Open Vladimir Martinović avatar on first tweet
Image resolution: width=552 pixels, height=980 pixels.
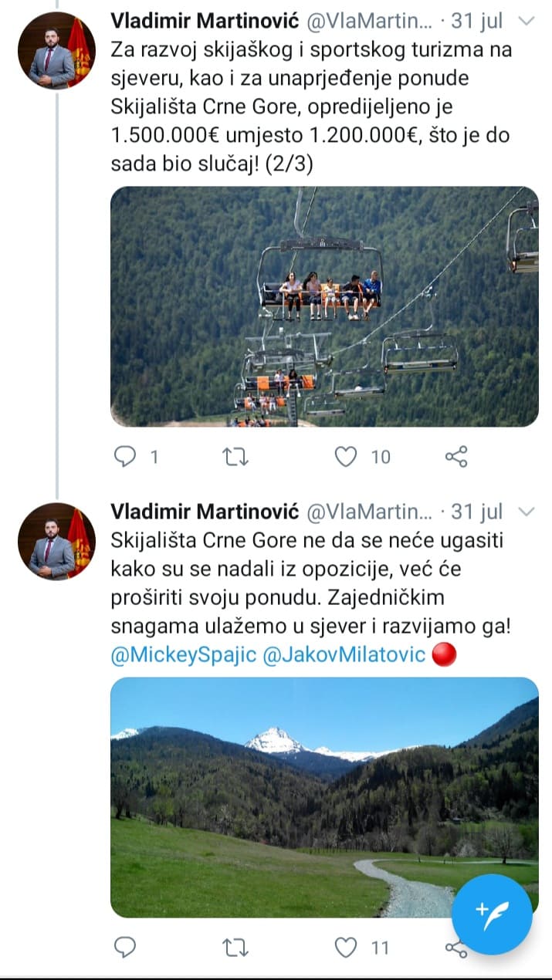click(56, 50)
